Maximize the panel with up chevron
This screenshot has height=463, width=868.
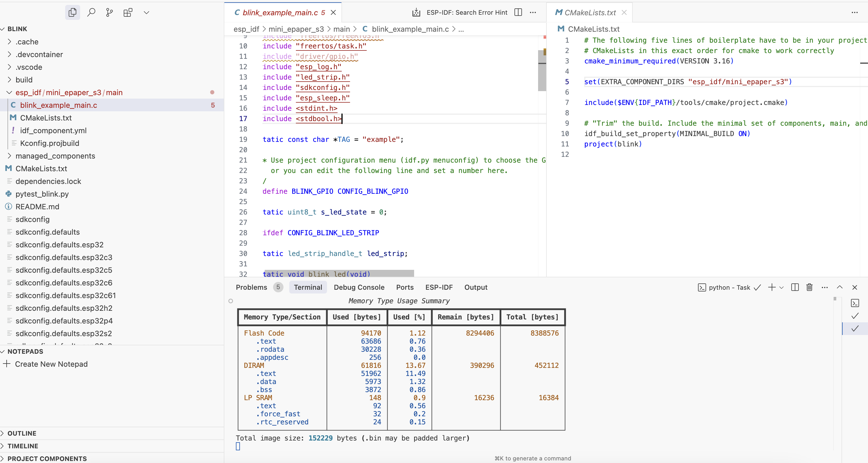[840, 287]
